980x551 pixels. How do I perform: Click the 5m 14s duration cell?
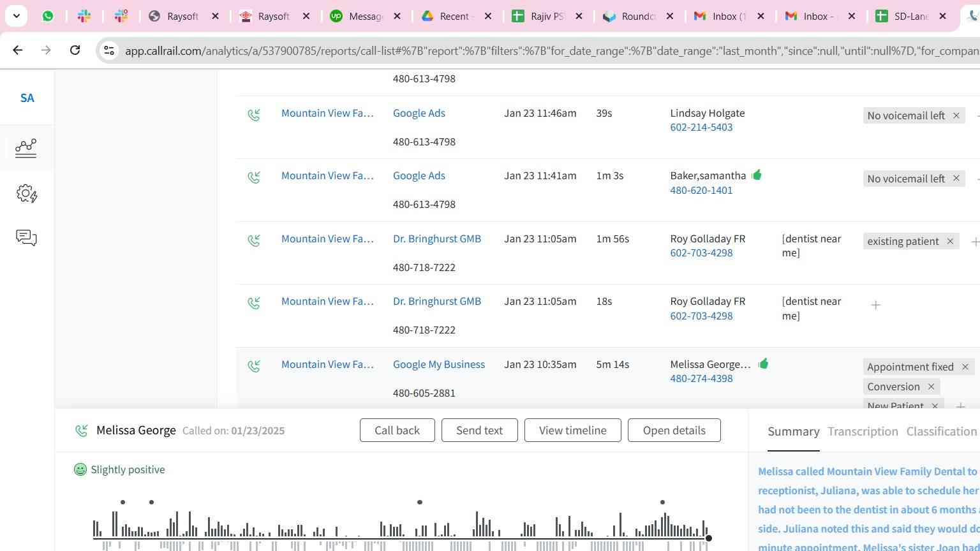tap(612, 364)
